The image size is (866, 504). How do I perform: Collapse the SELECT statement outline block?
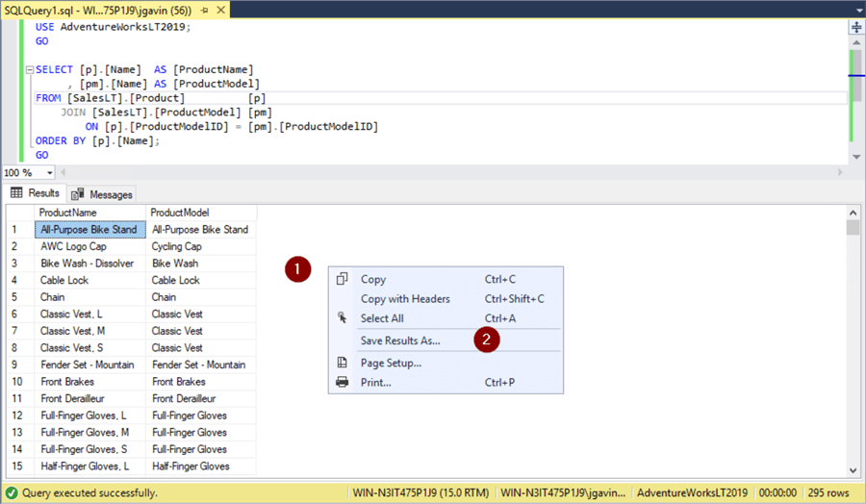[30, 70]
